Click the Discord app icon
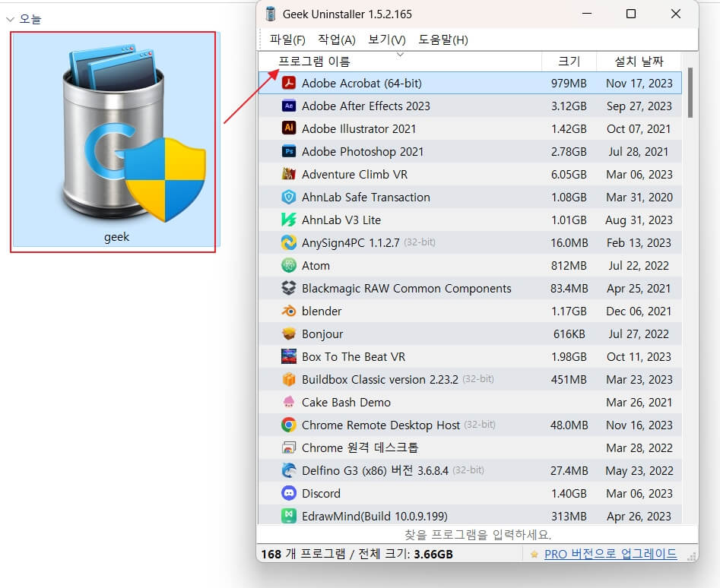The height and width of the screenshot is (588, 720). click(x=287, y=493)
